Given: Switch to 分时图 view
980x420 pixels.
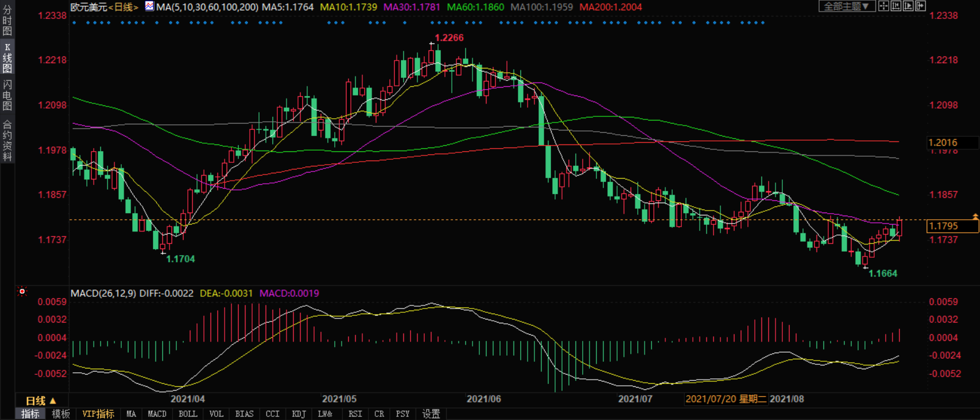Looking at the screenshot, I should coord(7,19).
